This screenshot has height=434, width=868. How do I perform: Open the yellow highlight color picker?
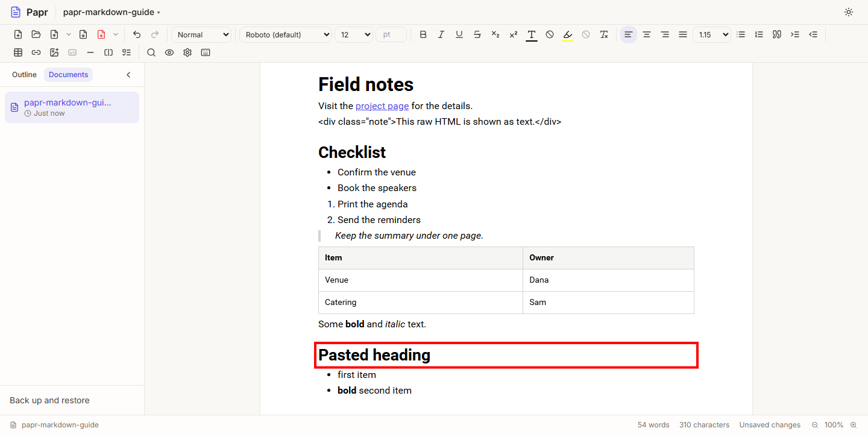click(x=568, y=34)
